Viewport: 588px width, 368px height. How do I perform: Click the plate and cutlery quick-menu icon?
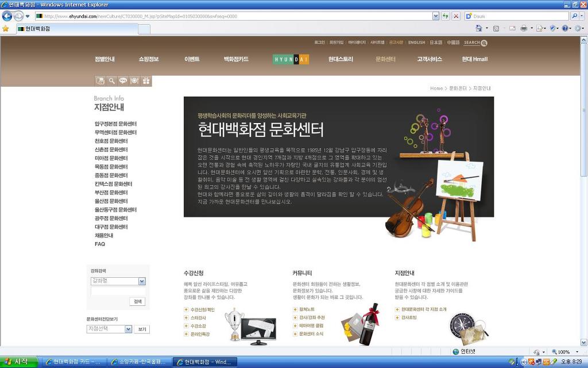tap(134, 80)
